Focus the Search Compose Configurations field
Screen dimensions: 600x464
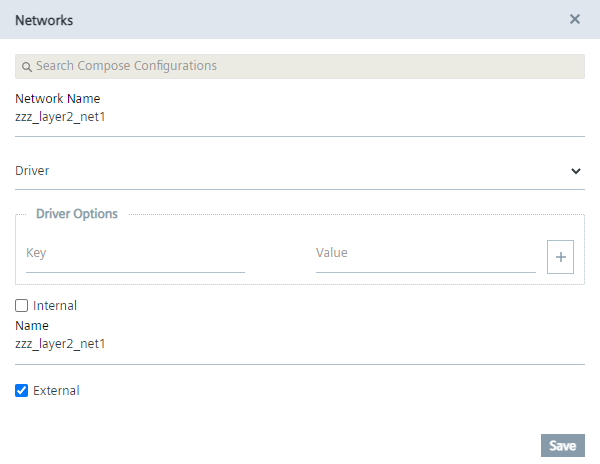point(300,66)
